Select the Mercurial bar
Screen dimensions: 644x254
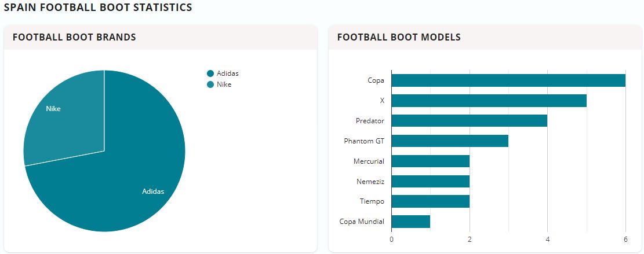(430, 161)
